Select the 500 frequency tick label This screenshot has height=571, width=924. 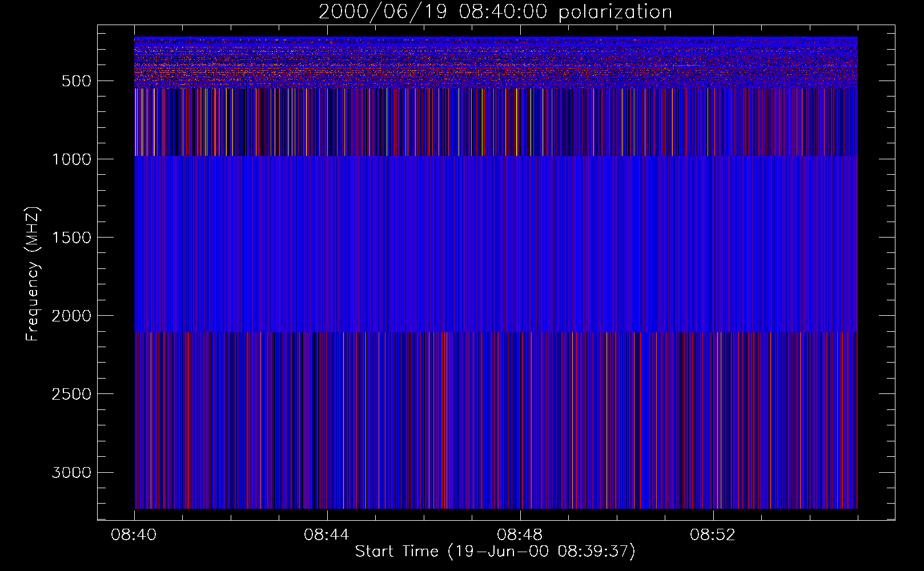point(77,81)
